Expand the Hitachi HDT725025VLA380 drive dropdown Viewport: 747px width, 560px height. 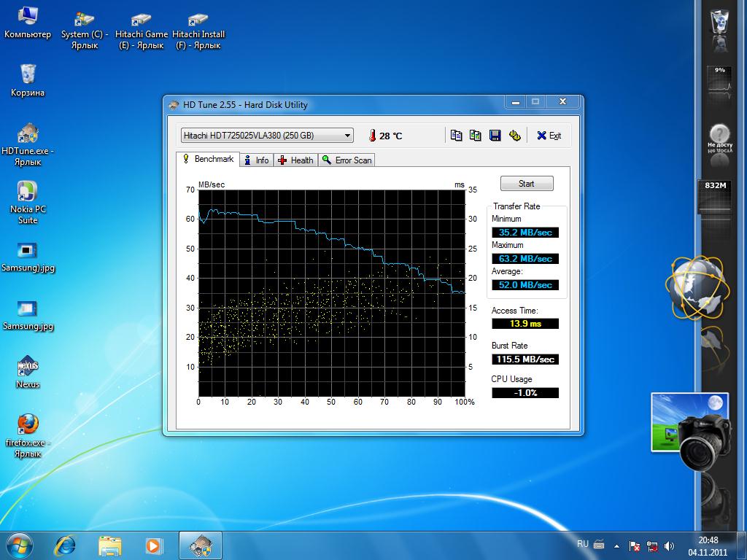point(267,135)
